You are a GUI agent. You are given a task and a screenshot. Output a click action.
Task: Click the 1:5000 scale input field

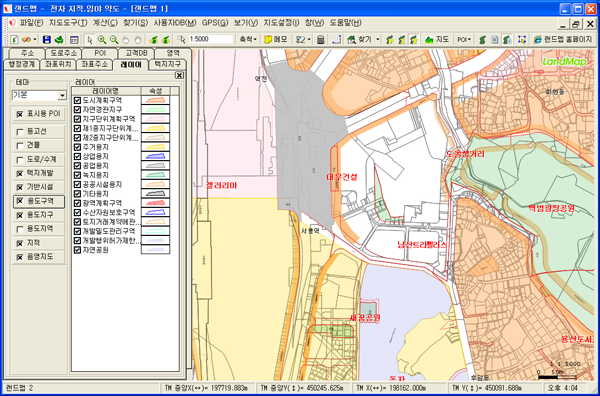[210, 39]
